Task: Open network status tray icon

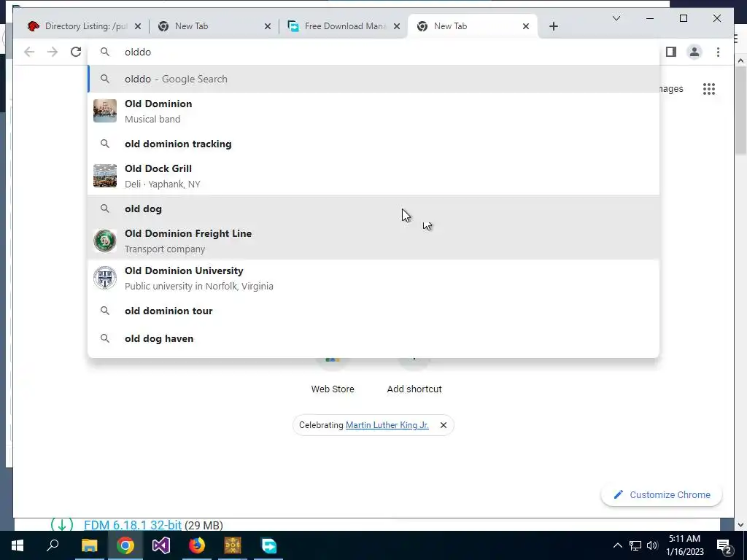Action: (x=635, y=545)
